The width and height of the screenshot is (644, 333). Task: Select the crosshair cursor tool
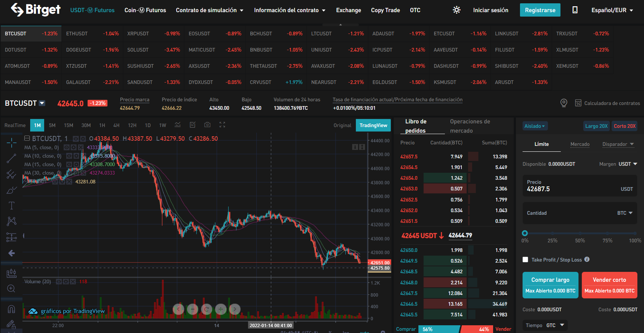(x=11, y=143)
